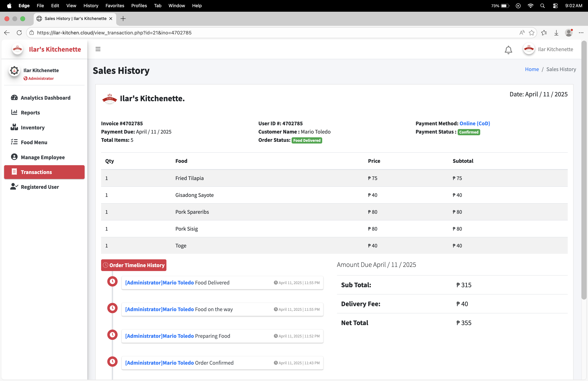Open the Favorites menu in menu bar
588x381 pixels.
tap(115, 6)
